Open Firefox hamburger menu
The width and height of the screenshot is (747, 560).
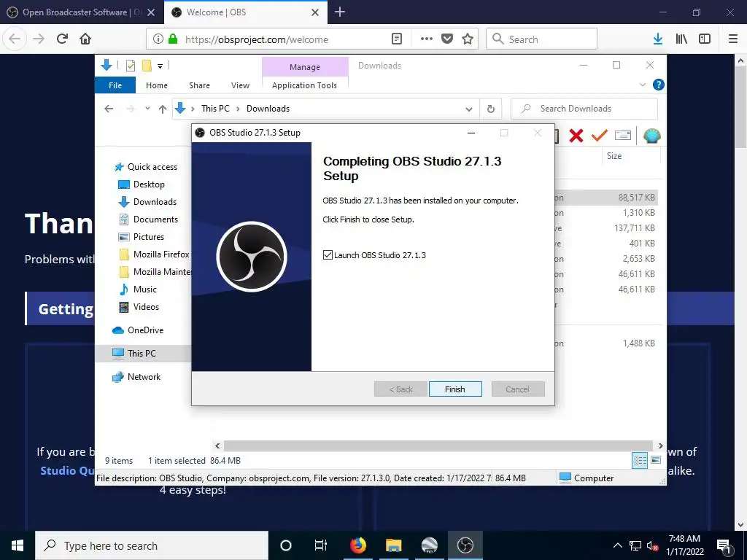[733, 39]
